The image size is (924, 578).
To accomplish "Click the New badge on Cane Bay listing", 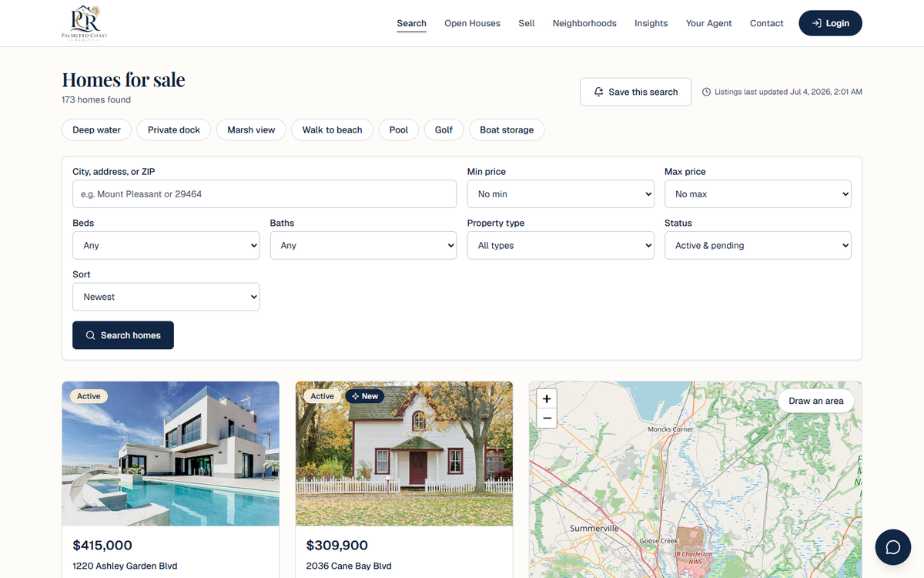I will (x=365, y=396).
